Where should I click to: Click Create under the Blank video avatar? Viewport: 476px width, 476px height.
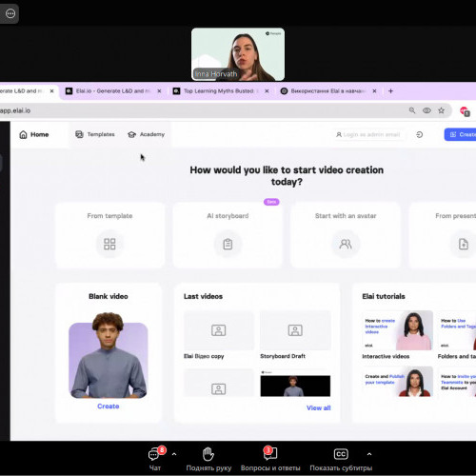pos(109,407)
